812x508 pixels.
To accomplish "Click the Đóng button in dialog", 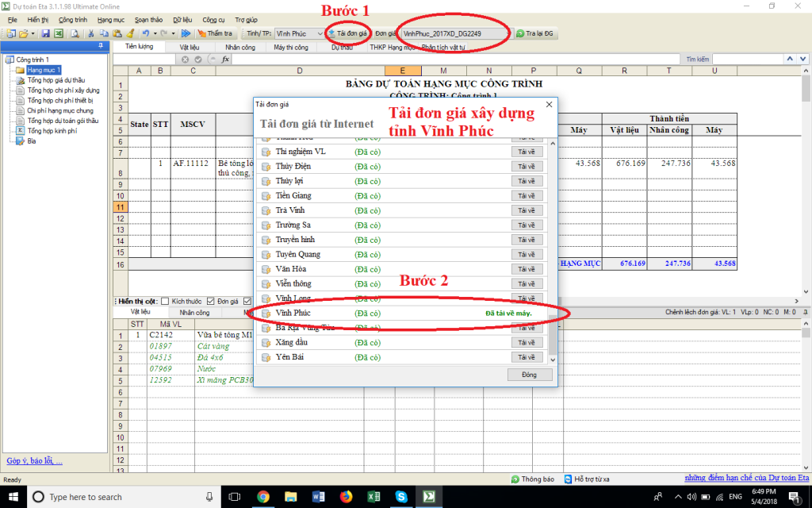I will (530, 375).
